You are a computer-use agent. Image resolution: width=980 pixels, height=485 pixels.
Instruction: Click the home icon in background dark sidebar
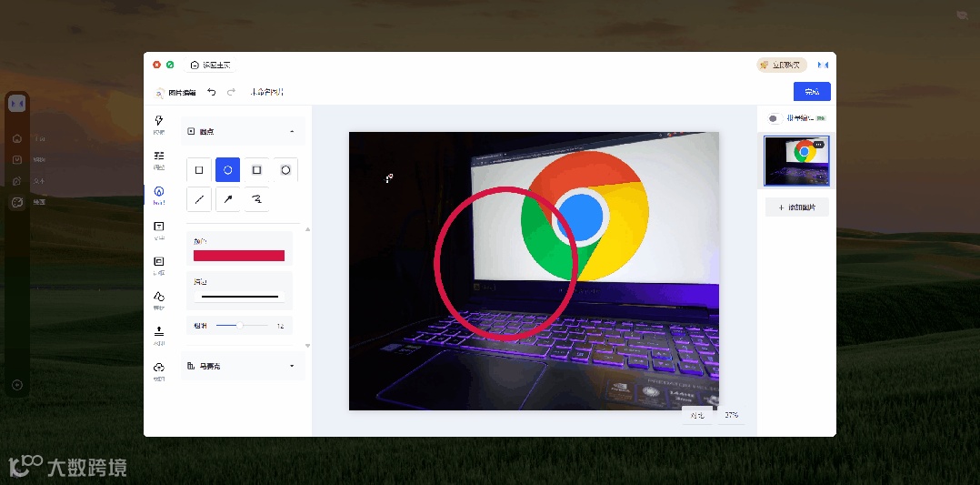pos(17,138)
